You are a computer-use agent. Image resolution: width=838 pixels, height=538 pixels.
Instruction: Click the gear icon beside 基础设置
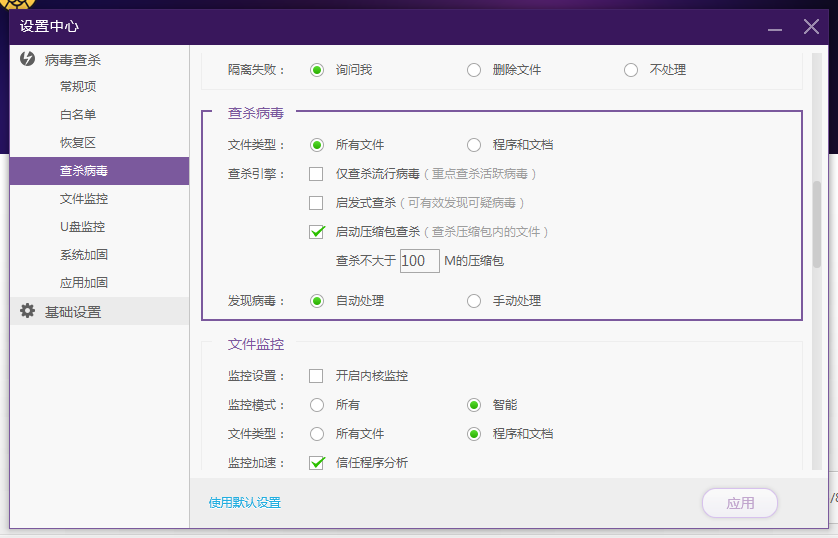[x=28, y=311]
